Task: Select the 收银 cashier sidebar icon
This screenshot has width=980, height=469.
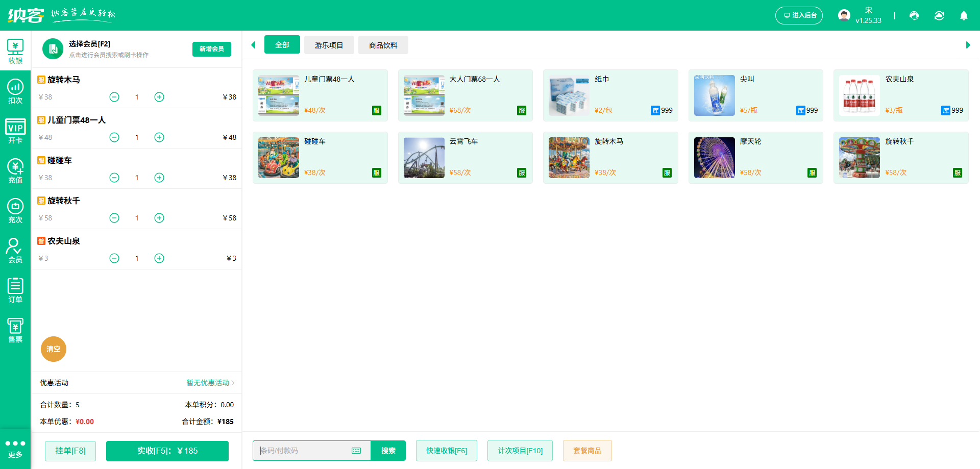Action: point(15,50)
